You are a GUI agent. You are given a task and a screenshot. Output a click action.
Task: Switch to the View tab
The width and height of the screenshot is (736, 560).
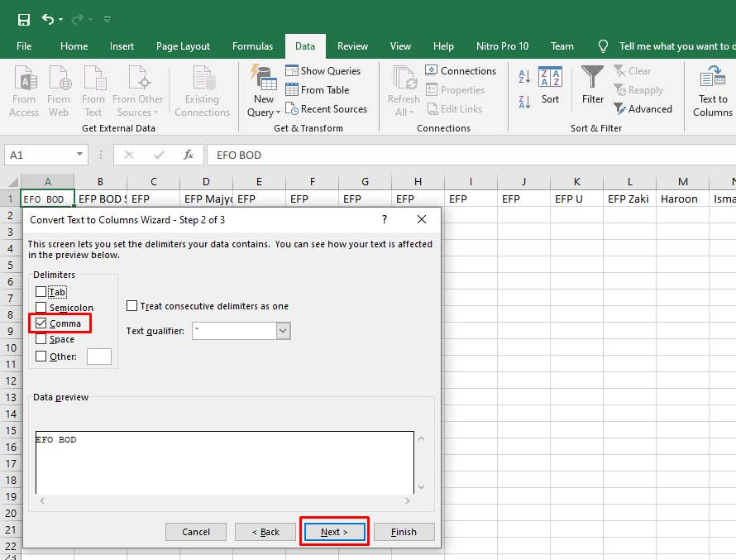click(400, 46)
